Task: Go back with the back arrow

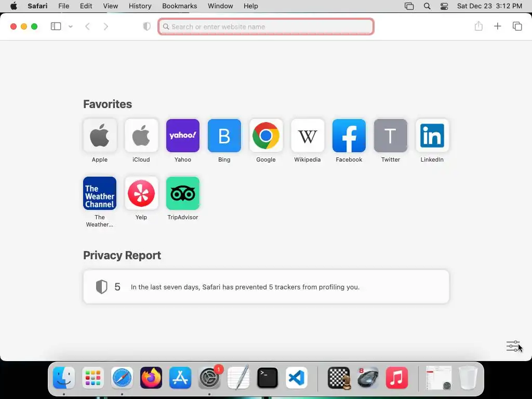Action: tap(87, 26)
